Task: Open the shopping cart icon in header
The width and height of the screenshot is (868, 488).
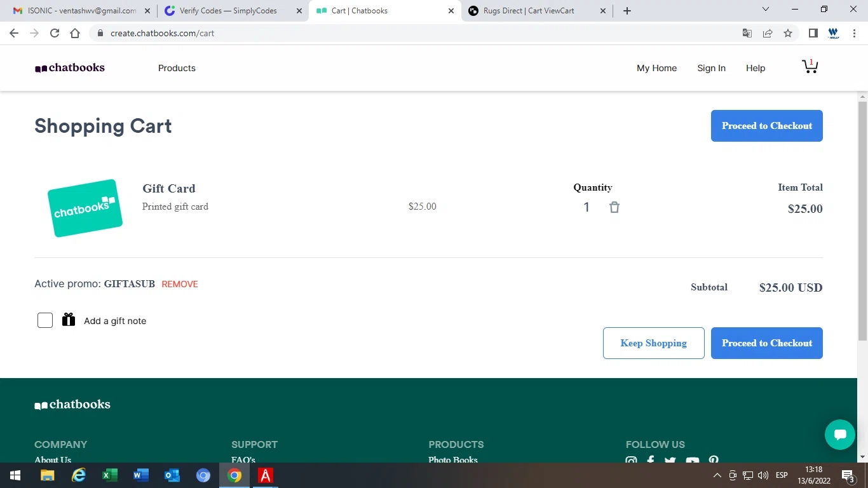Action: click(x=810, y=67)
